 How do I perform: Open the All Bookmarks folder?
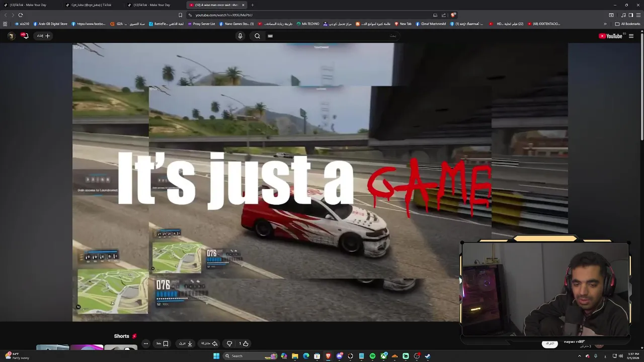coord(627,24)
